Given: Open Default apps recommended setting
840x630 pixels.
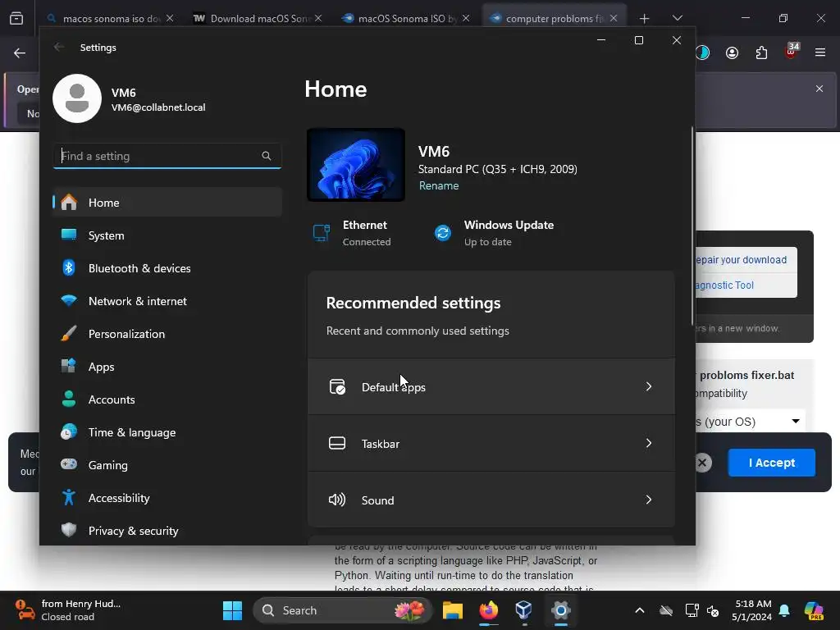Looking at the screenshot, I should coord(491,387).
